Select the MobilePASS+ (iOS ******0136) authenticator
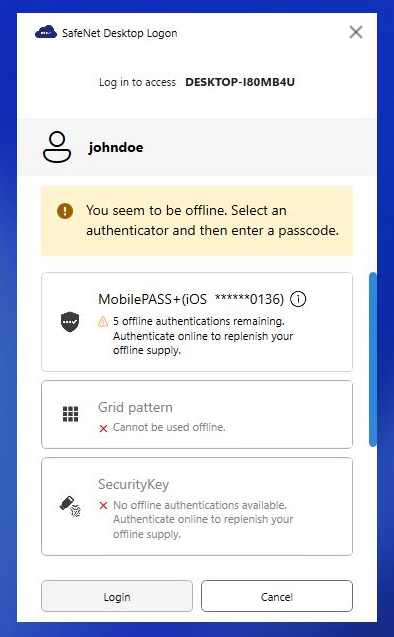This screenshot has height=637, width=394. tap(197, 322)
